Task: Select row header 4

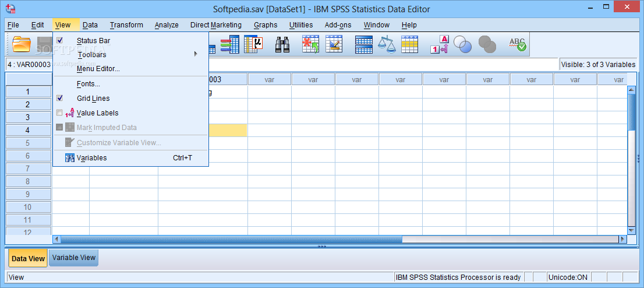Action: pos(28,130)
